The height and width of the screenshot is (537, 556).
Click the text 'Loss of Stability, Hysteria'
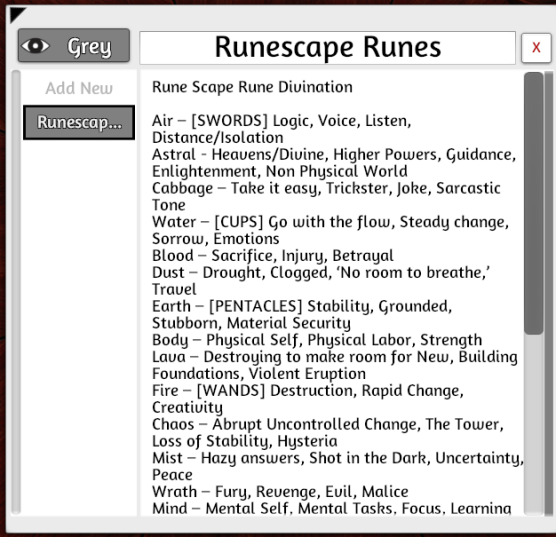click(x=245, y=441)
